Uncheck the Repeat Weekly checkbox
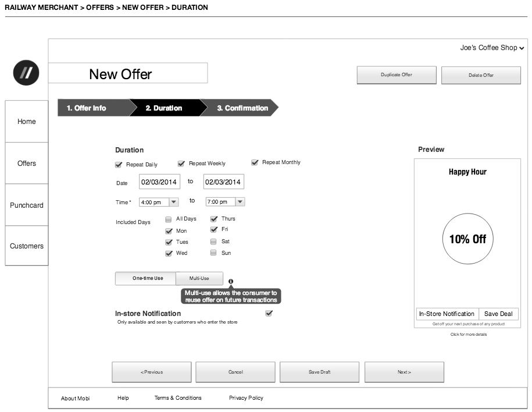The width and height of the screenshot is (532, 412). pos(181,164)
